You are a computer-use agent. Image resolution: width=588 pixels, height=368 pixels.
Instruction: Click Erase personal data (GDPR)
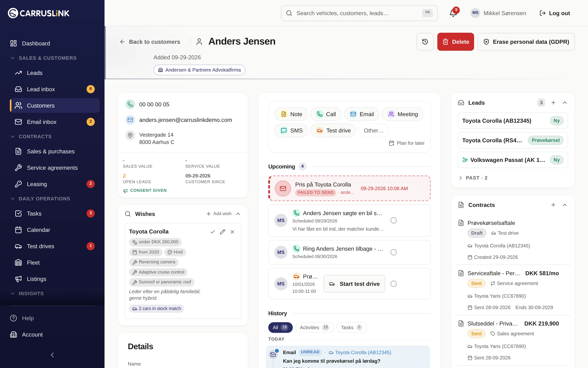click(x=526, y=42)
